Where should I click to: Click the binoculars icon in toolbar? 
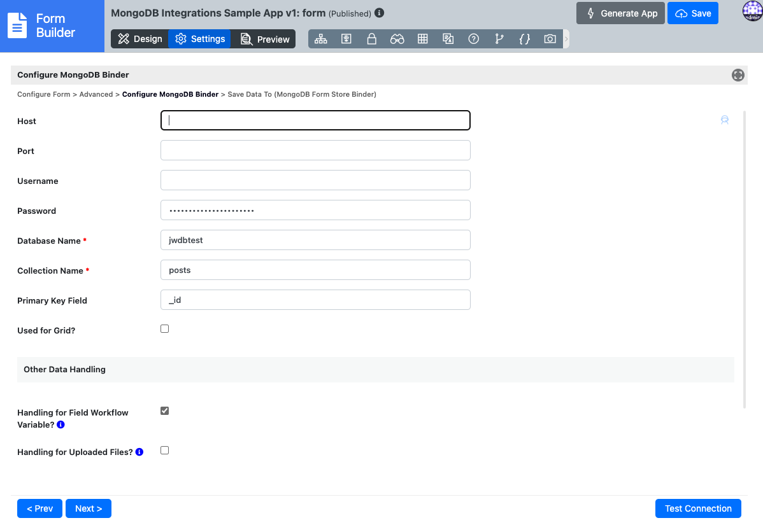tap(397, 39)
